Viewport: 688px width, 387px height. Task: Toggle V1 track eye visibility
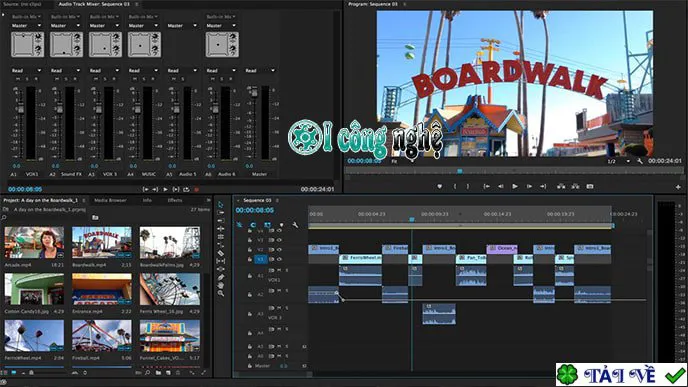coord(279,259)
